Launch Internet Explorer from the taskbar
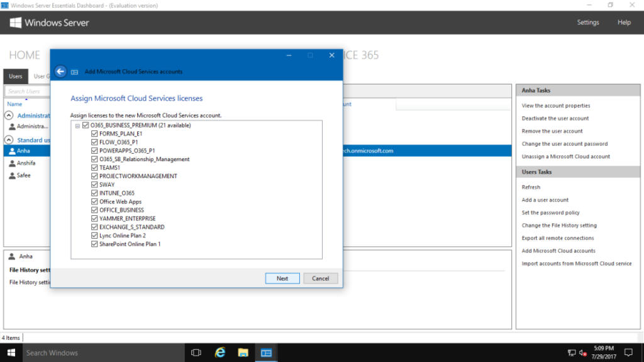The width and height of the screenshot is (644, 362). coord(220,353)
